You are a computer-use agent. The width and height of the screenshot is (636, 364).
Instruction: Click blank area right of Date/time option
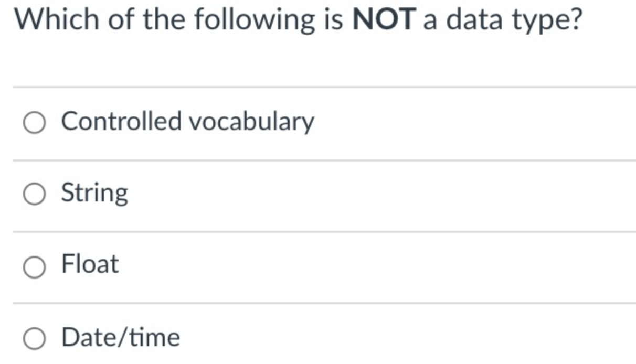point(409,336)
